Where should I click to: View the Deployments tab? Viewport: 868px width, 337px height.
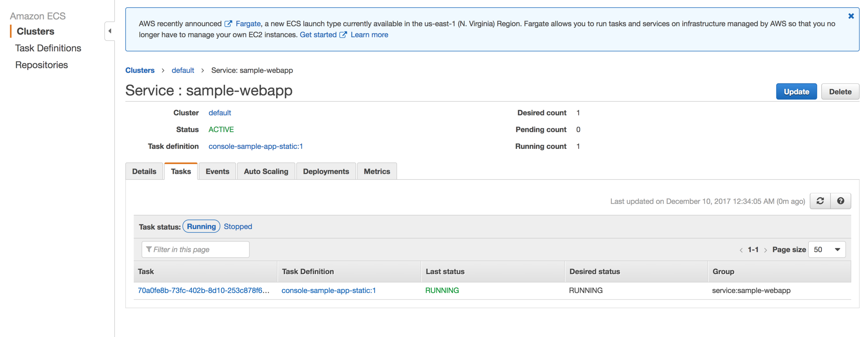[326, 171]
